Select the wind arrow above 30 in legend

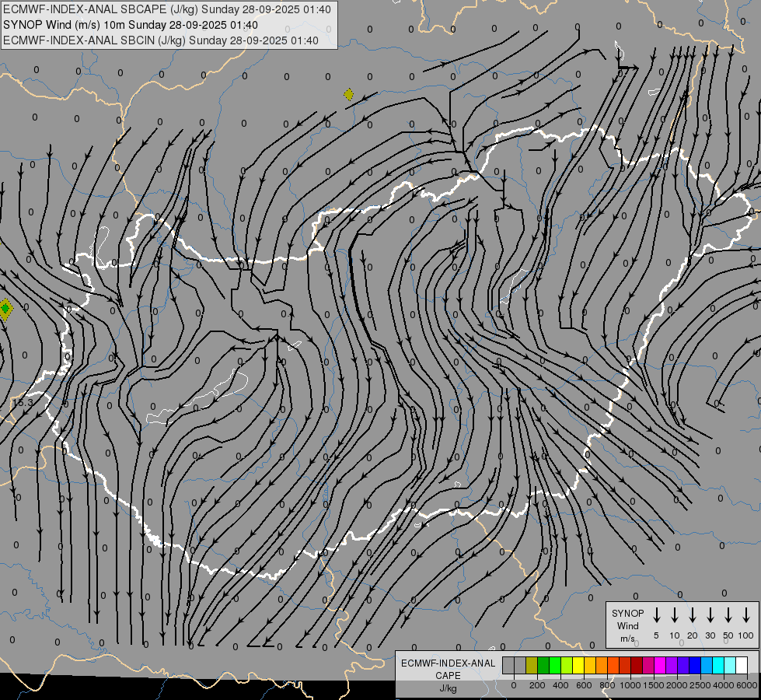point(710,615)
